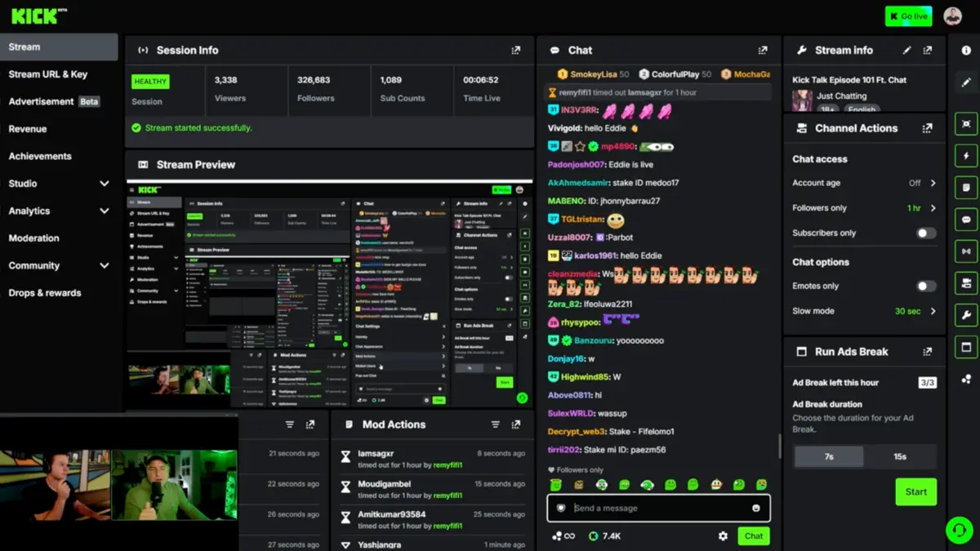
Task: Click the info circle icon in right rail
Action: point(966,51)
